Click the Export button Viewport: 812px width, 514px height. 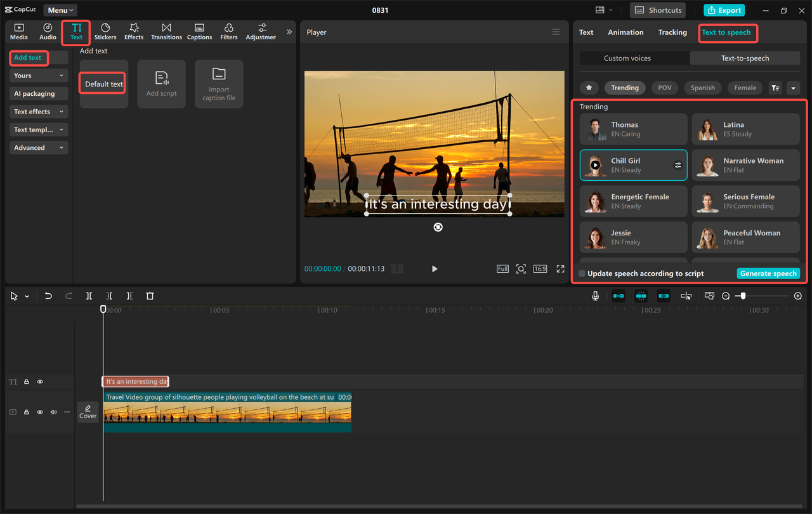724,10
